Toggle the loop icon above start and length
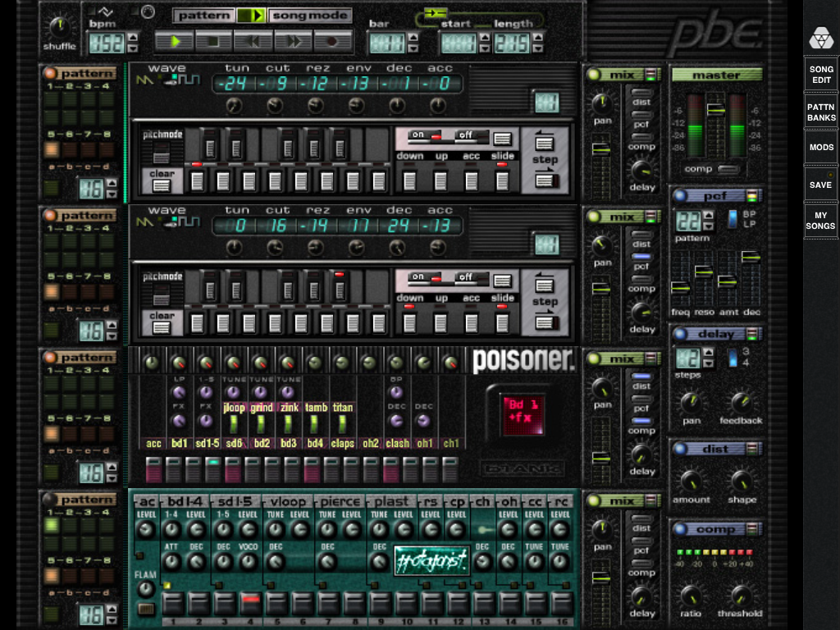Screen dimensions: 840x630 coord(436,12)
